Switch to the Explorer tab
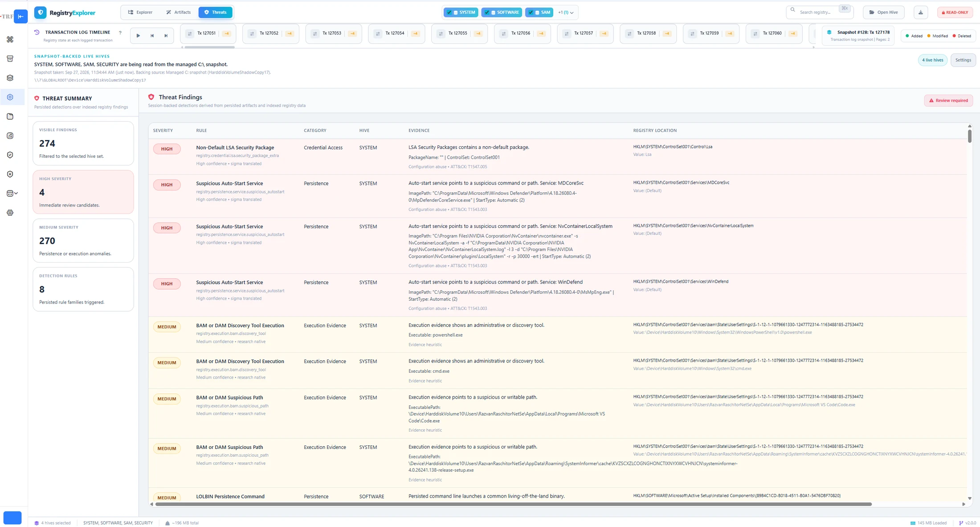The image size is (980, 527). 140,12
